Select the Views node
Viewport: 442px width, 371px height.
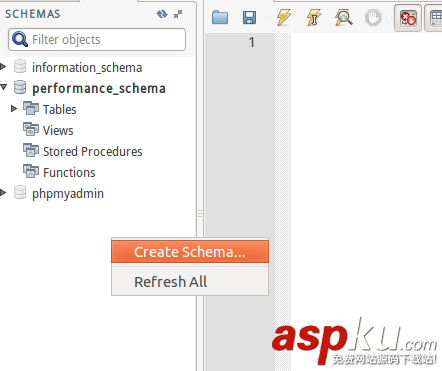click(58, 131)
